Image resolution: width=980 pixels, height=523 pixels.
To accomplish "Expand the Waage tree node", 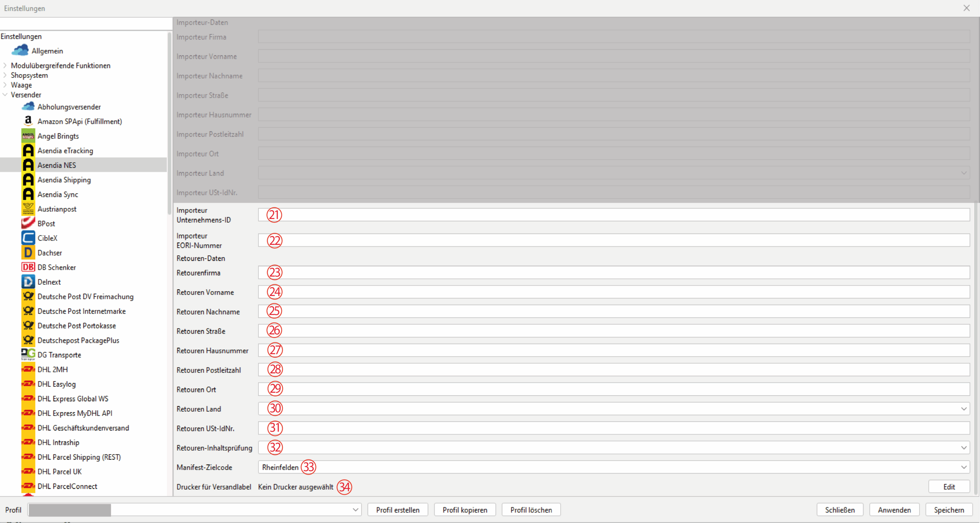I will click(x=5, y=85).
